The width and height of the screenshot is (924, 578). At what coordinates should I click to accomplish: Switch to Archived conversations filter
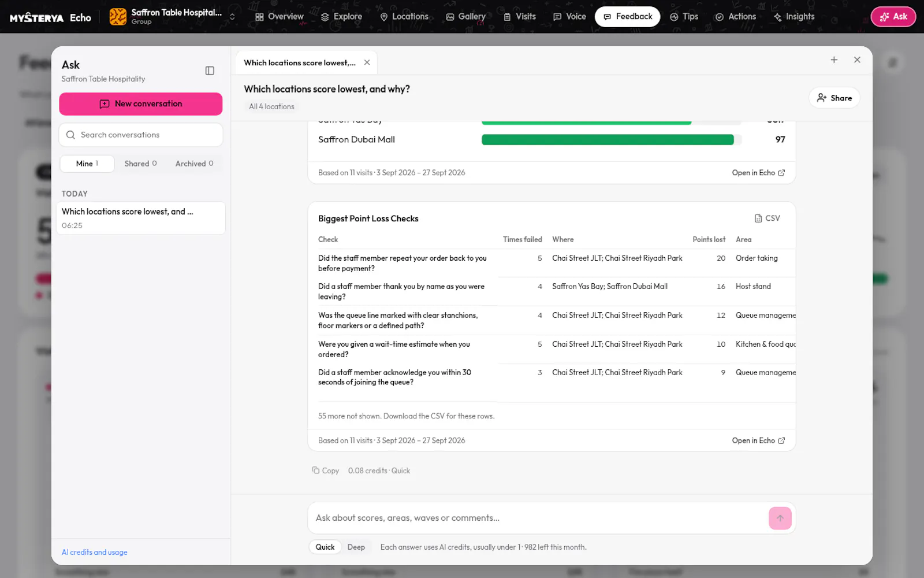[194, 164]
